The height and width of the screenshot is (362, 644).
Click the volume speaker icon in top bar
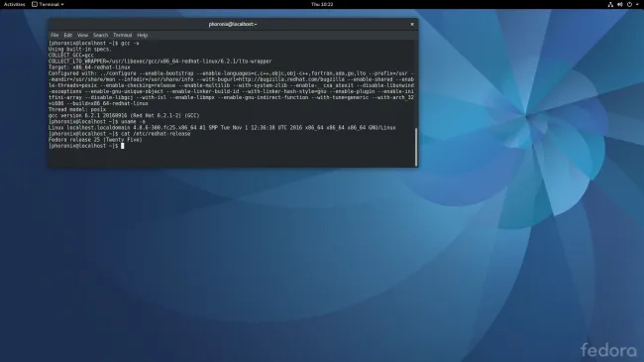point(620,4)
